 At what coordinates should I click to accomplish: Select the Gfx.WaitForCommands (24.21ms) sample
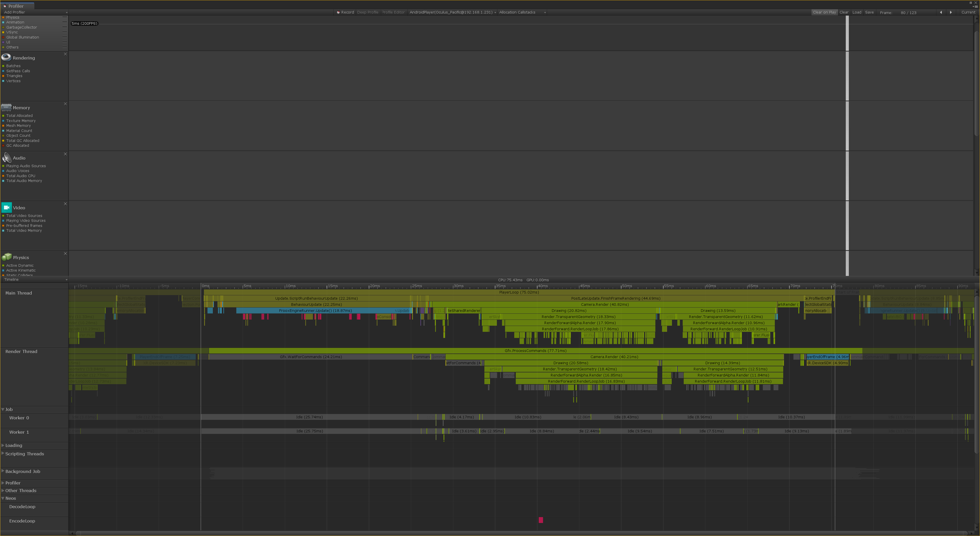coord(311,357)
